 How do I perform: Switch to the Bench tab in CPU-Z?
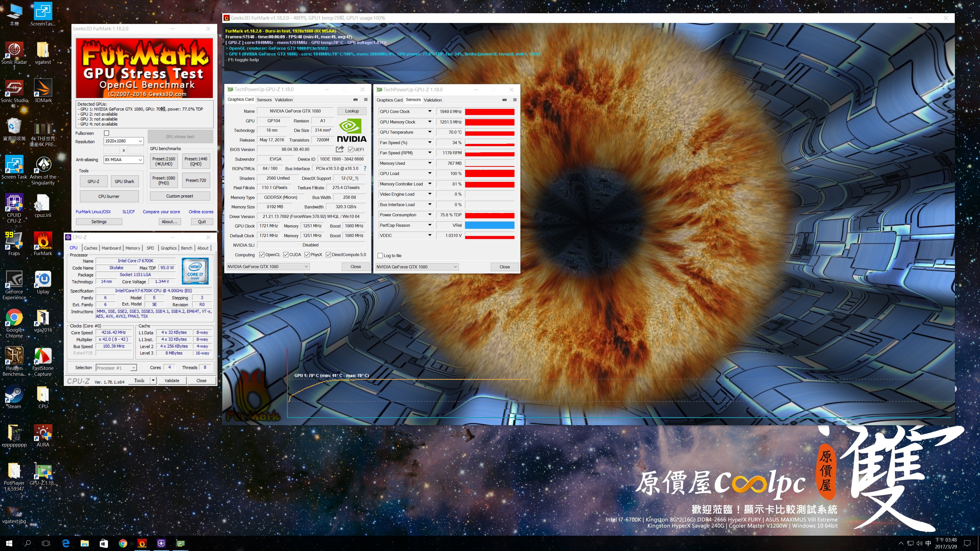click(x=186, y=248)
